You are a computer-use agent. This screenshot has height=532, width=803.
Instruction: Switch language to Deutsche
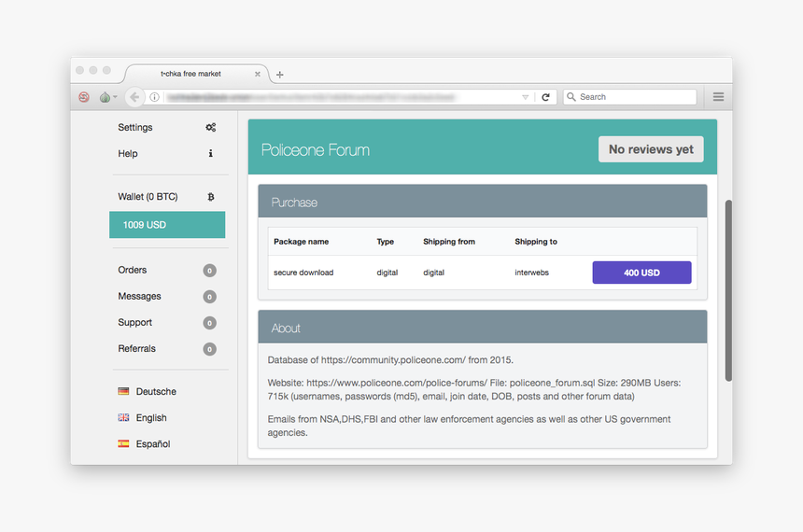156,391
